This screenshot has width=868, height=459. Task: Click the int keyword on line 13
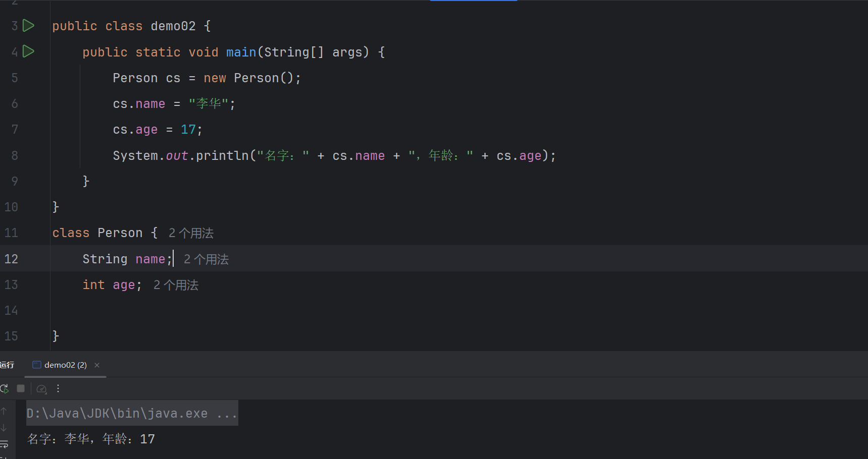coord(93,285)
